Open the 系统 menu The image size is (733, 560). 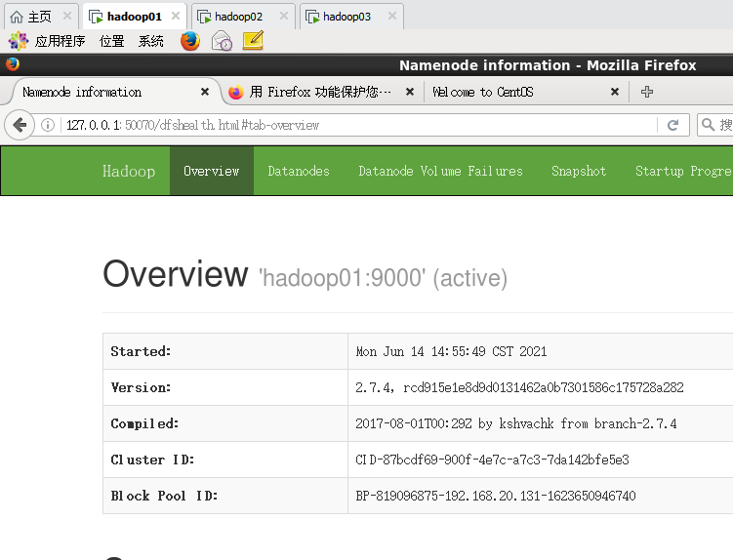click(151, 41)
